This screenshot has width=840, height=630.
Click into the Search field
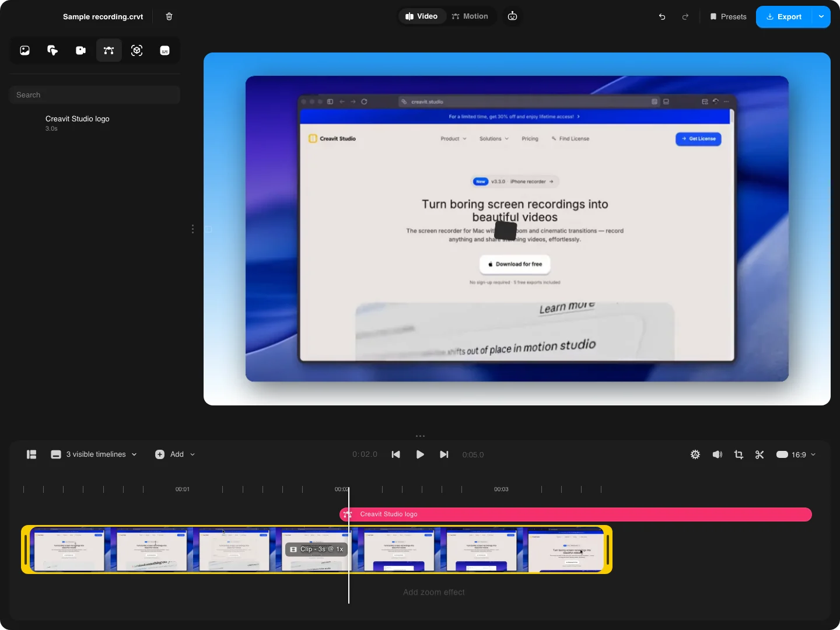(94, 94)
